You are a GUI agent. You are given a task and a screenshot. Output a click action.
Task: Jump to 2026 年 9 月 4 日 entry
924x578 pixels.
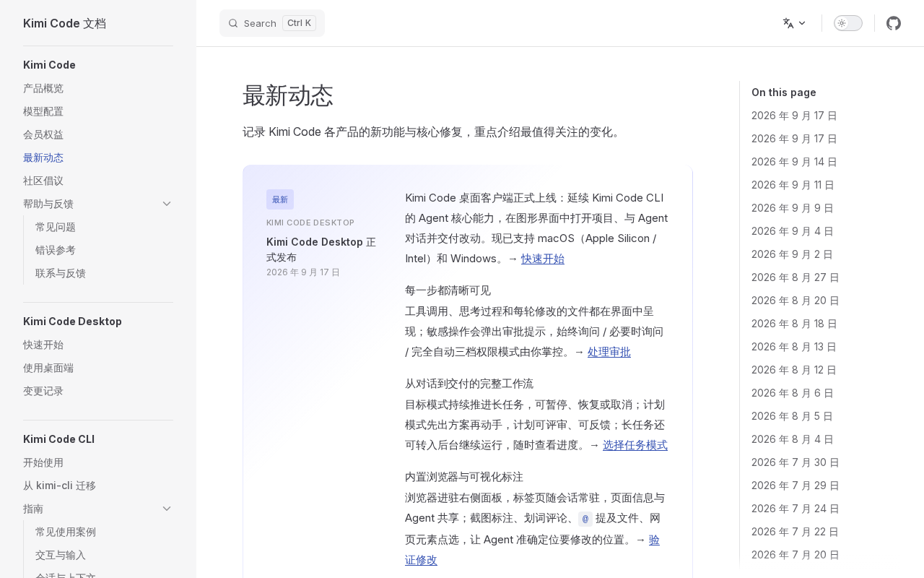793,231
